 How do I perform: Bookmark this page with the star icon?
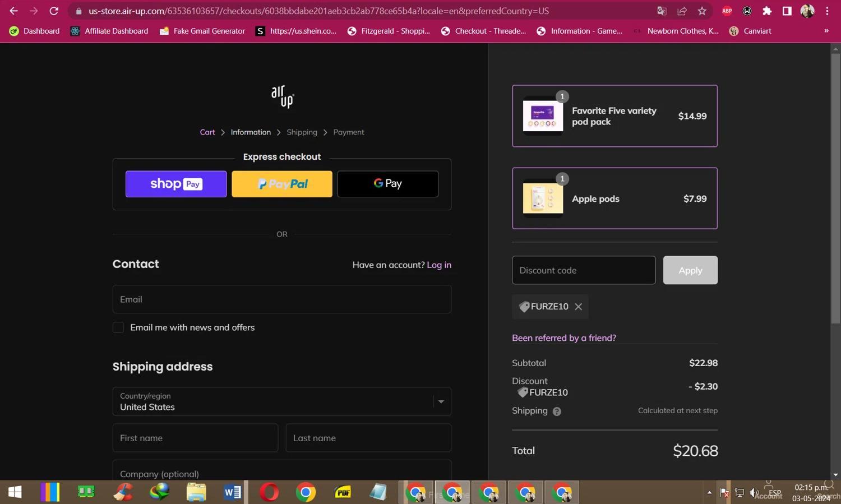pyautogui.click(x=702, y=11)
